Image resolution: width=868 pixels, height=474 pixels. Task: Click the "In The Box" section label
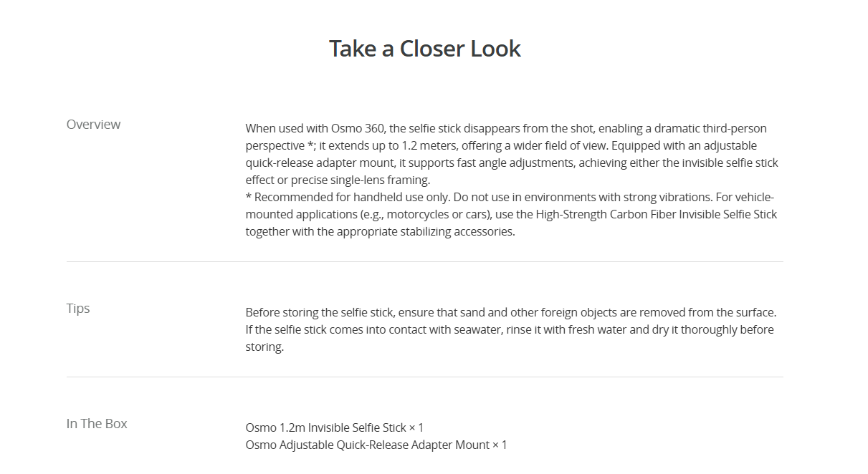pyautogui.click(x=97, y=424)
